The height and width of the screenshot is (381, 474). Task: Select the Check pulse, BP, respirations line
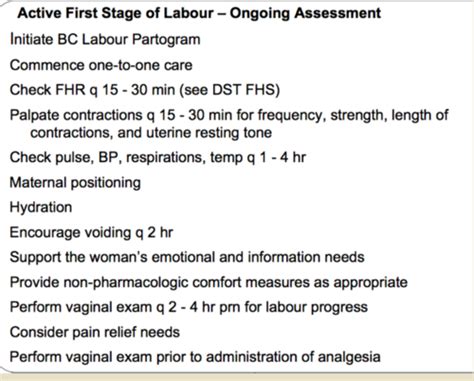[158, 157]
